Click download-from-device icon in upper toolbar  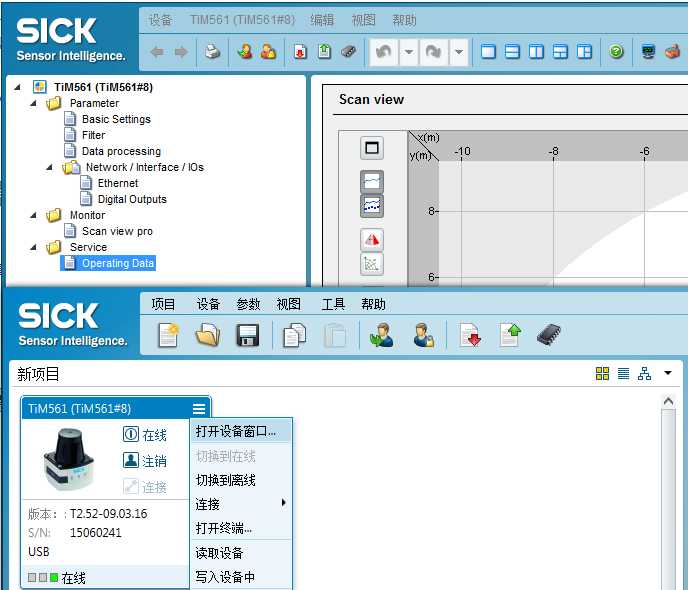coord(300,52)
